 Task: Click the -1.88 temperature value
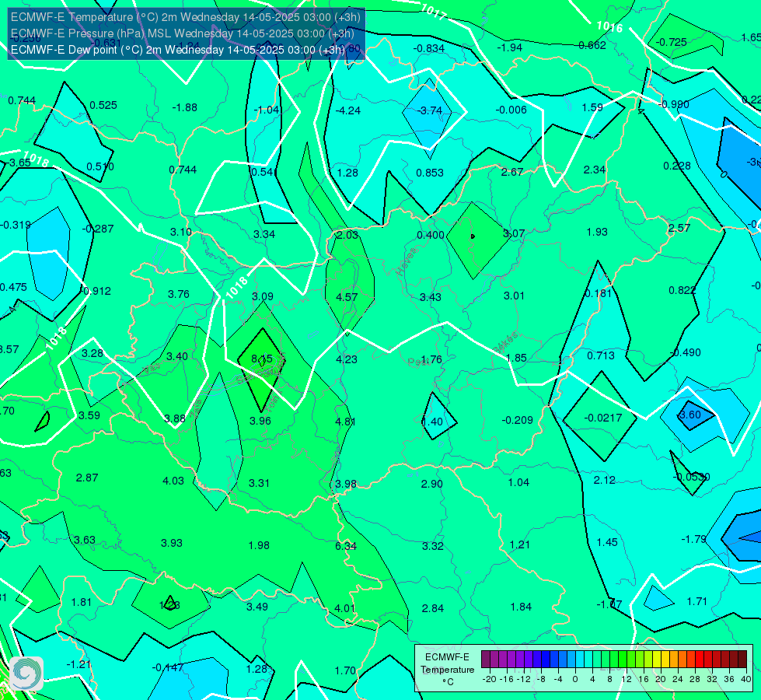point(184,107)
